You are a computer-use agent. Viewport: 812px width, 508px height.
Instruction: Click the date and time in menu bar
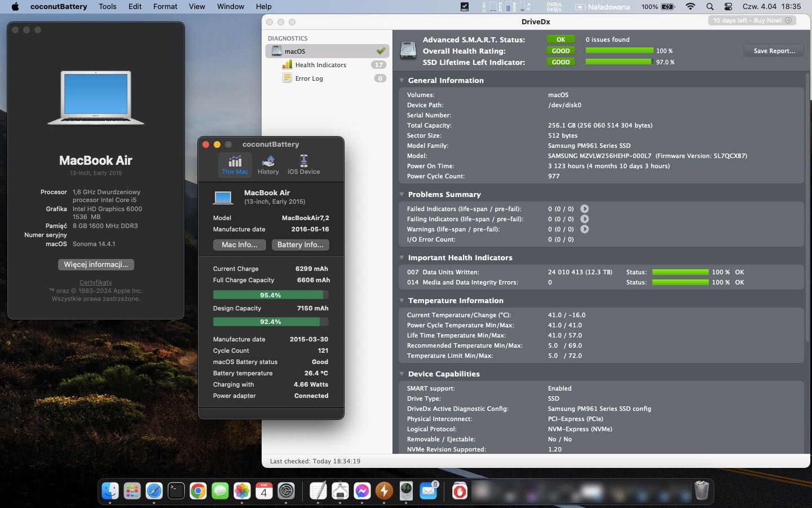[x=772, y=7]
